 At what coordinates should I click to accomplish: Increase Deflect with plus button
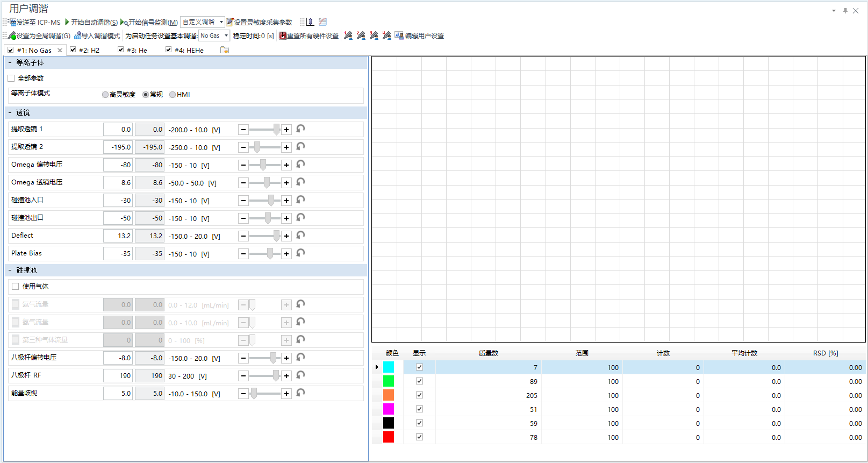click(286, 236)
